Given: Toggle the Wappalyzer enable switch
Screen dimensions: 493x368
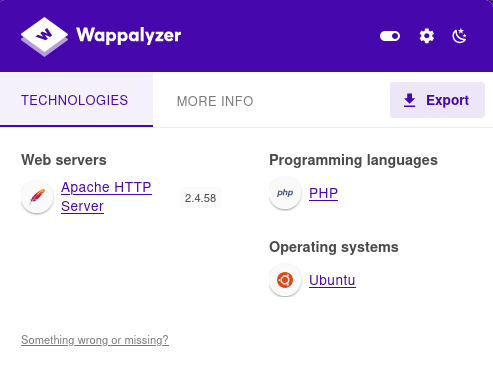Looking at the screenshot, I should pos(390,36).
